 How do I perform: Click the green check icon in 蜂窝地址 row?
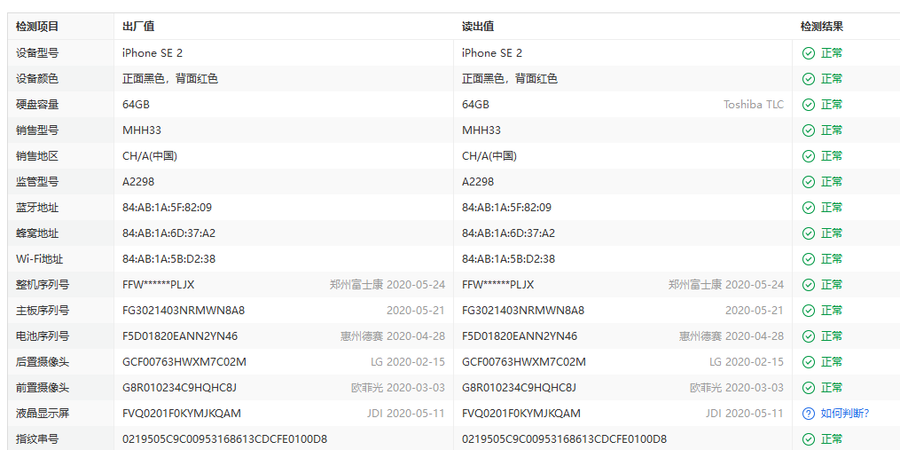(808, 234)
